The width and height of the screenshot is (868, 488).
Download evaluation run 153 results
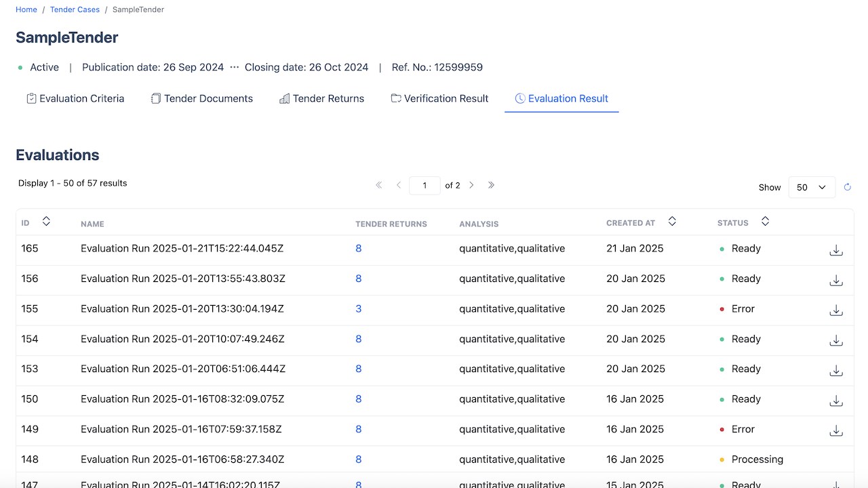[x=836, y=371]
